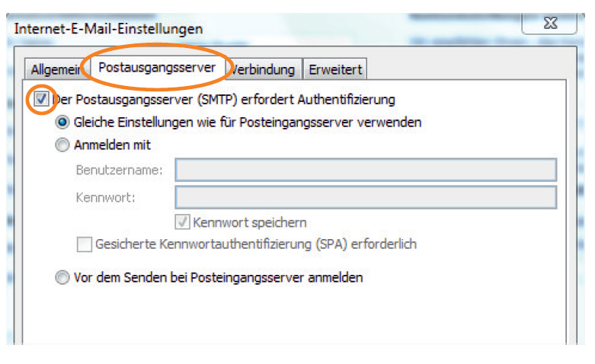Enable Gesicherte Kennwortauthentifizierung (SPA) checkbox
595x364 pixels.
tap(85, 244)
